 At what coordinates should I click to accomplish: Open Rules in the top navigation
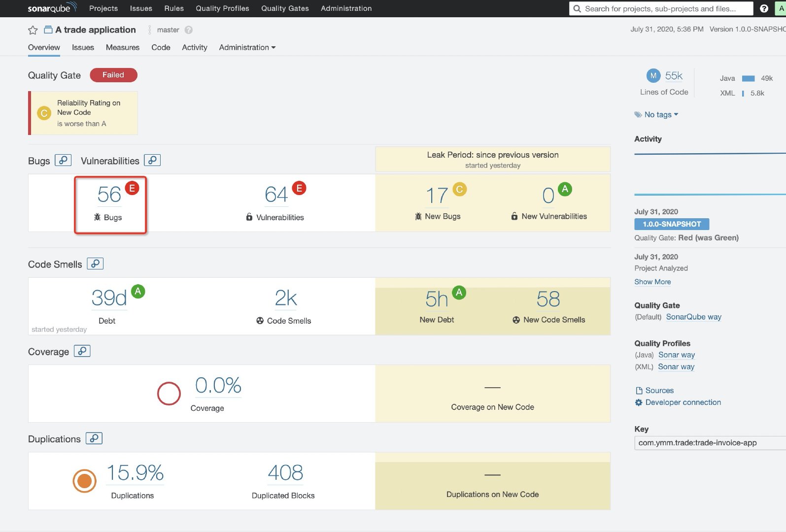click(x=174, y=8)
